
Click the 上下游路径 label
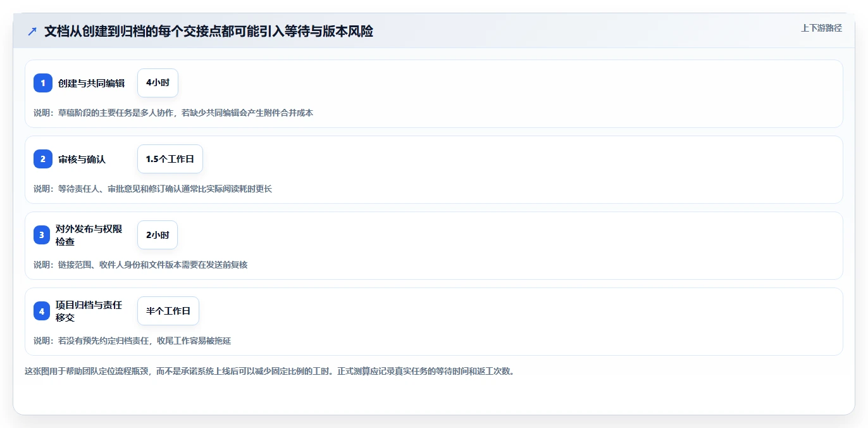tap(821, 28)
